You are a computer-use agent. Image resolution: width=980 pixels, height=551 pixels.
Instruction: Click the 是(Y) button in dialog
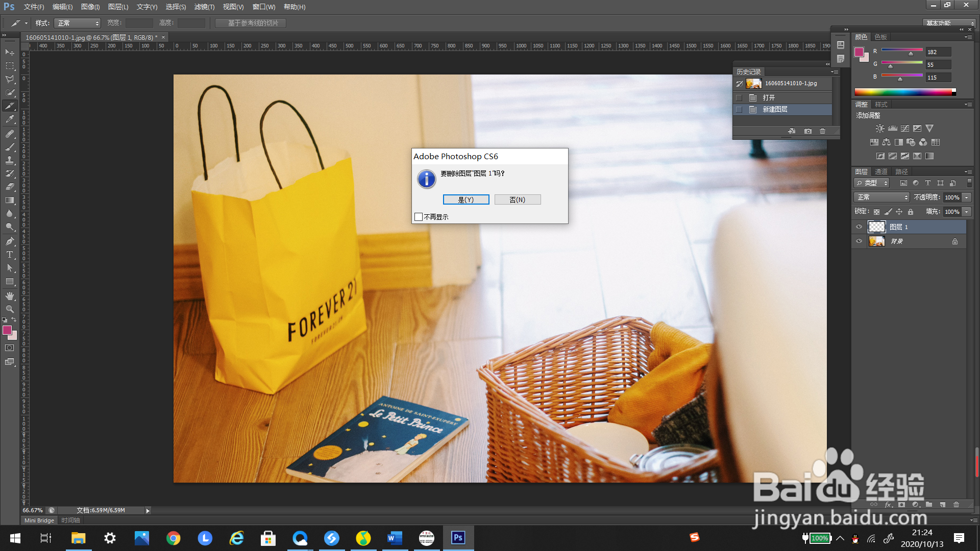coord(465,199)
